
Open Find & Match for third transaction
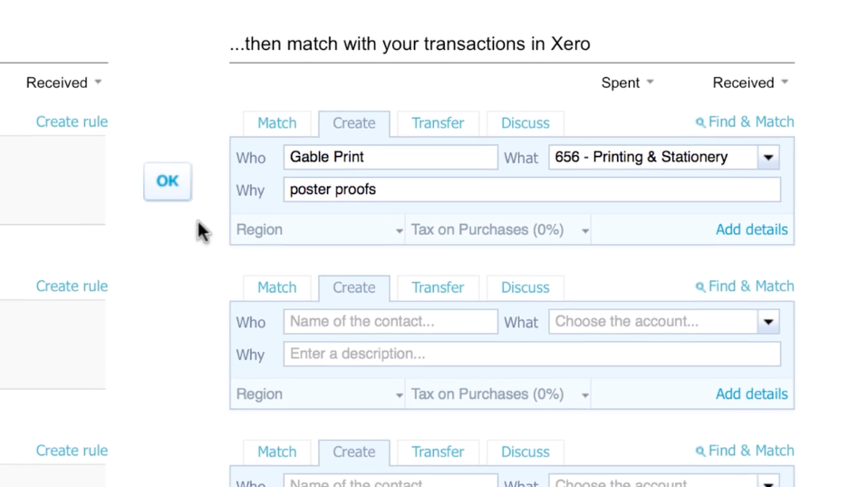pos(745,451)
